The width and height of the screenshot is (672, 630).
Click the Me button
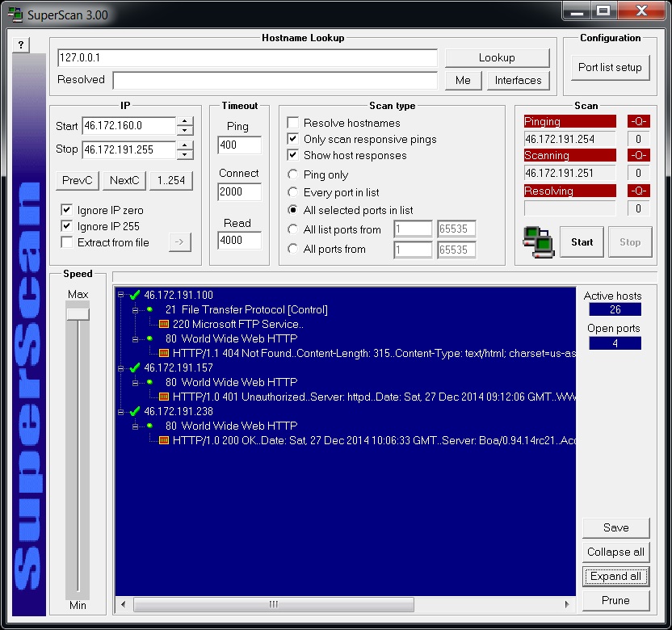(464, 81)
